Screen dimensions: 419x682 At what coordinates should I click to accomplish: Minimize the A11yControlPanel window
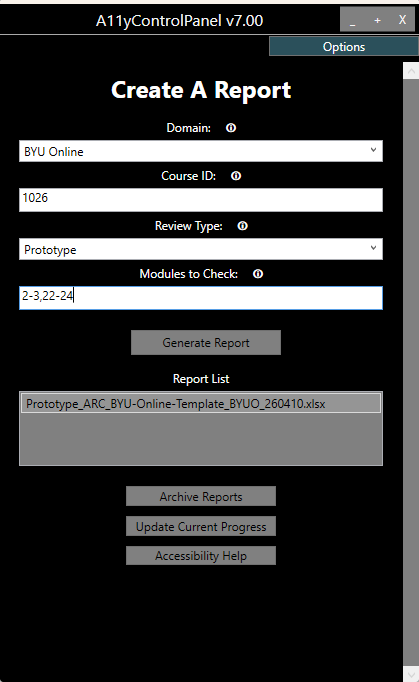point(353,20)
